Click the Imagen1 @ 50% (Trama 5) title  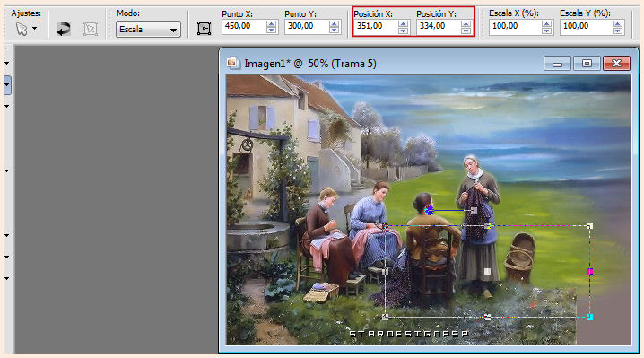(x=310, y=64)
